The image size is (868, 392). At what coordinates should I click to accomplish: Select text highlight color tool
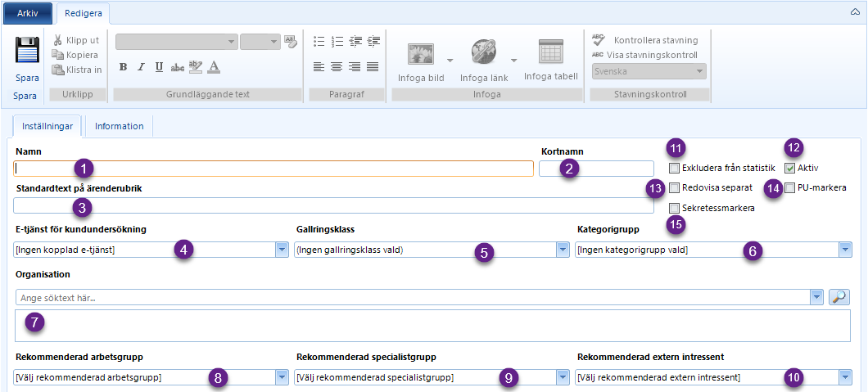coord(196,67)
